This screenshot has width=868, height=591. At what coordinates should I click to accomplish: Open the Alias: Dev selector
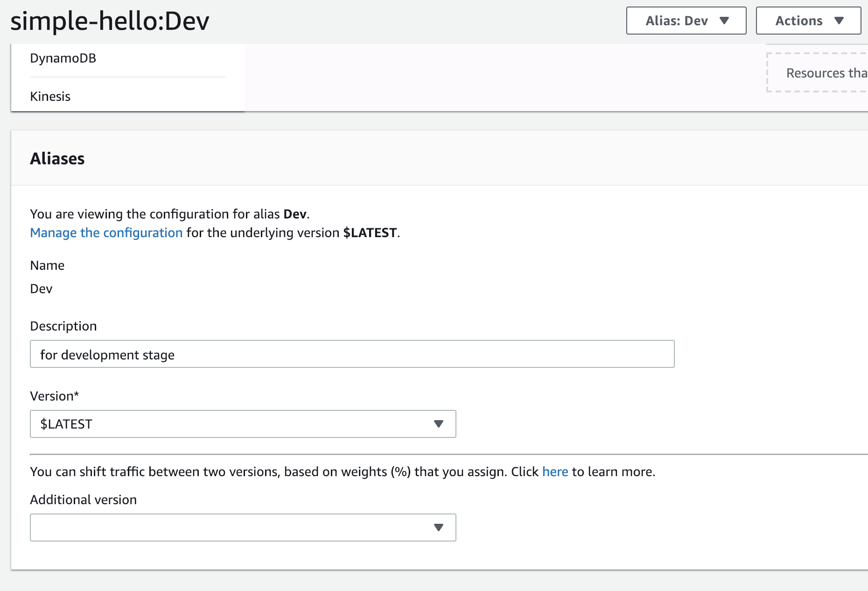click(x=686, y=20)
